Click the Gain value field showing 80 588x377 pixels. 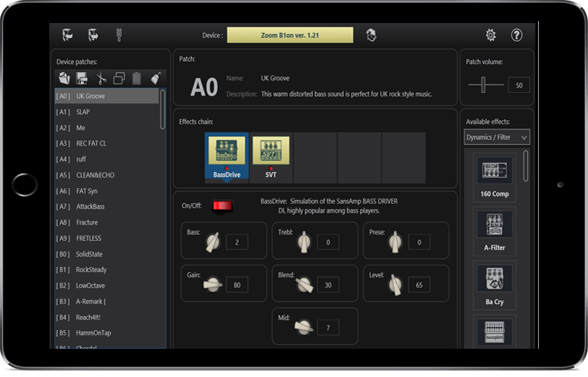coord(237,284)
